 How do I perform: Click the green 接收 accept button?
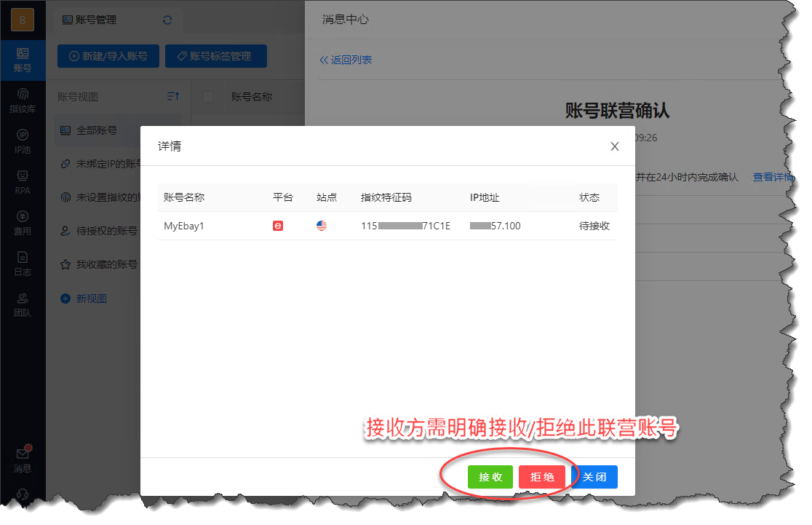pos(490,477)
